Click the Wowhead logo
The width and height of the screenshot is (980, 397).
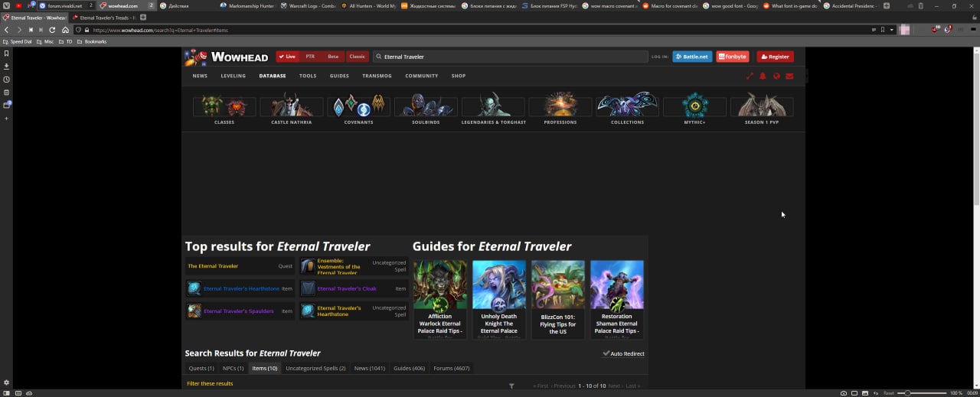click(x=227, y=57)
